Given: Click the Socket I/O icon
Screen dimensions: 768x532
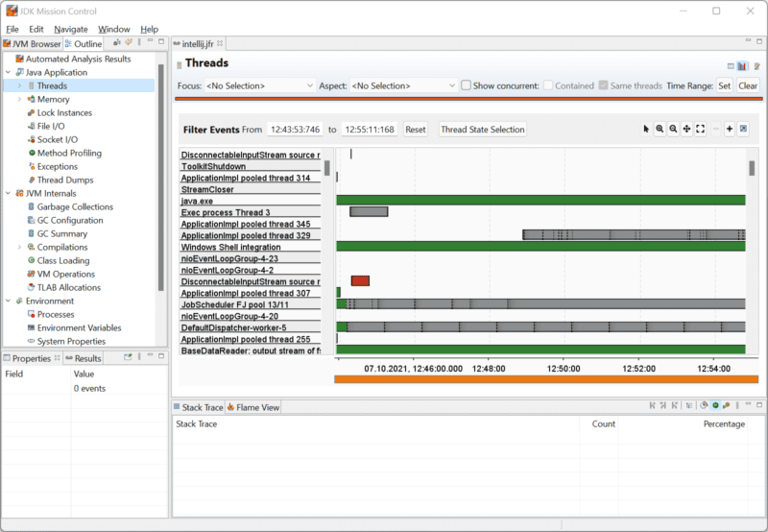Looking at the screenshot, I should pos(32,139).
